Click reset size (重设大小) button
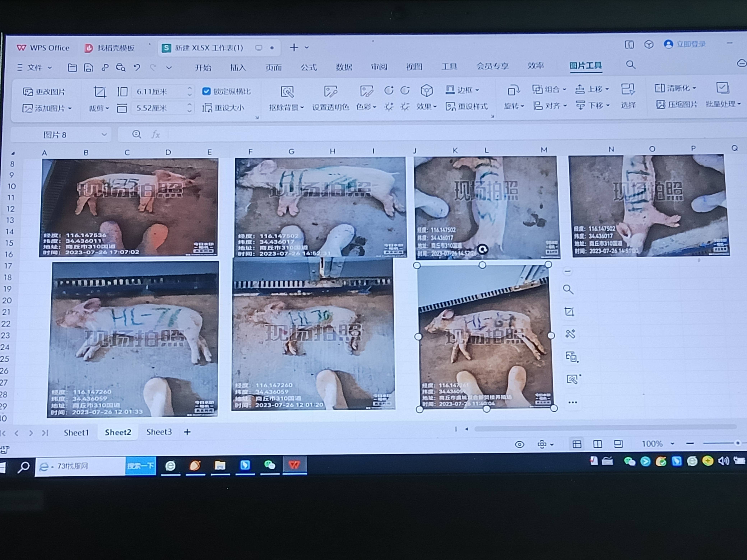 pos(223,108)
